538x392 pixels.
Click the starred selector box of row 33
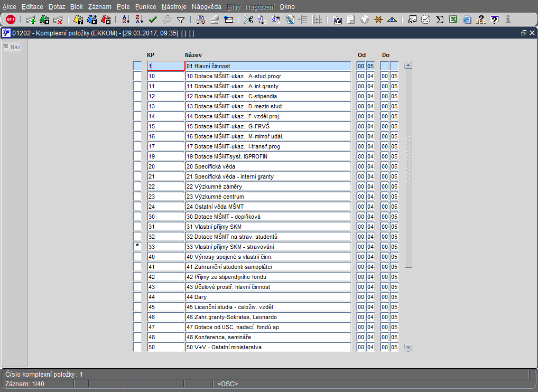pyautogui.click(x=137, y=247)
